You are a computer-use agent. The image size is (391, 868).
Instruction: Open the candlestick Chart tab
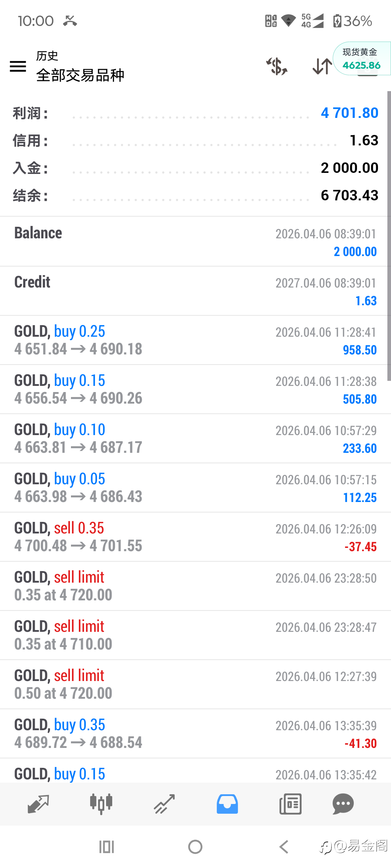click(x=101, y=804)
